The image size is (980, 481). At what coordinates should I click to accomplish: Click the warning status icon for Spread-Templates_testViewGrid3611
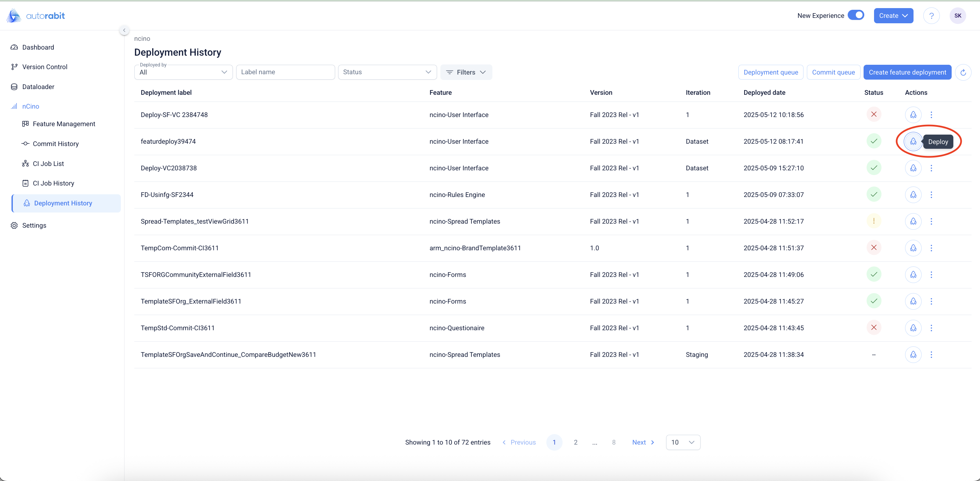(874, 221)
